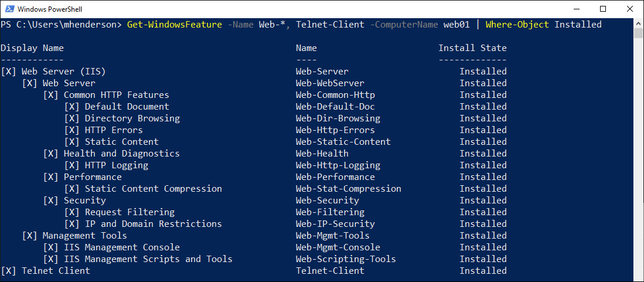Click the Common HTTP Features tree row
Image resolution: width=644 pixels, height=282 pixels.
106,95
